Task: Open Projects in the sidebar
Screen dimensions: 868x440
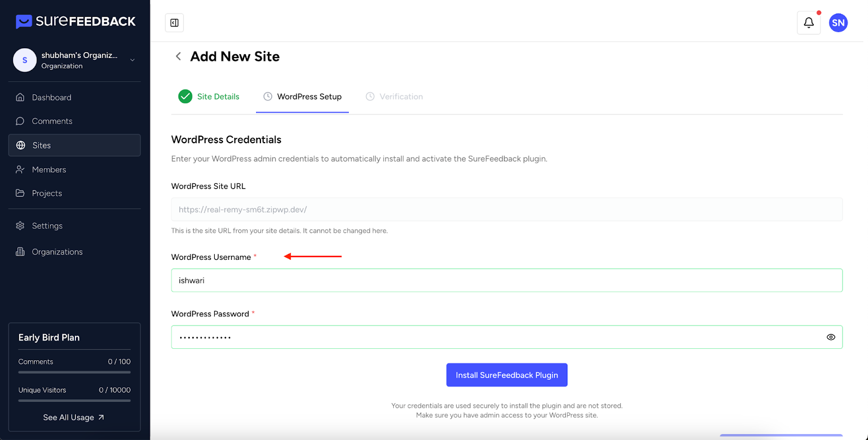Action: [x=47, y=194]
